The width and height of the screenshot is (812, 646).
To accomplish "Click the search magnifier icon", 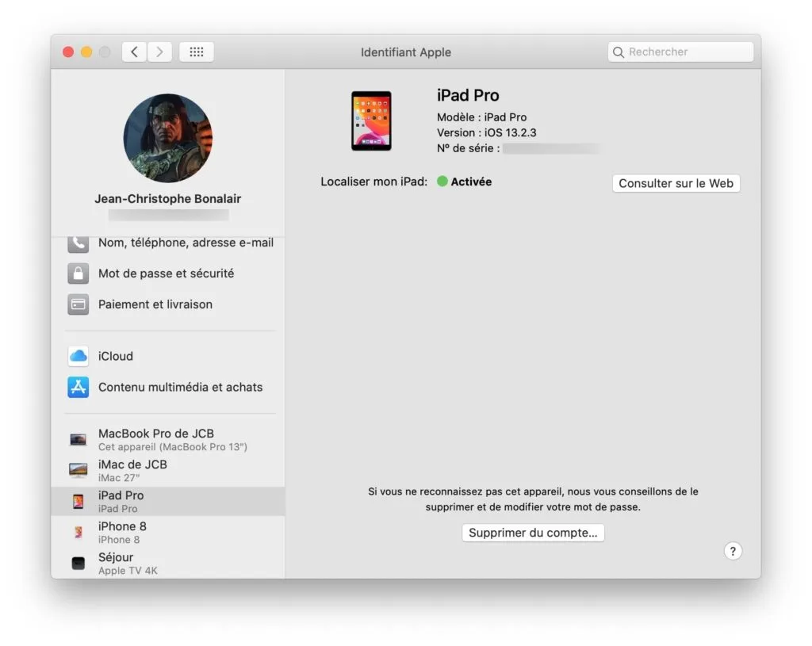I will 618,52.
